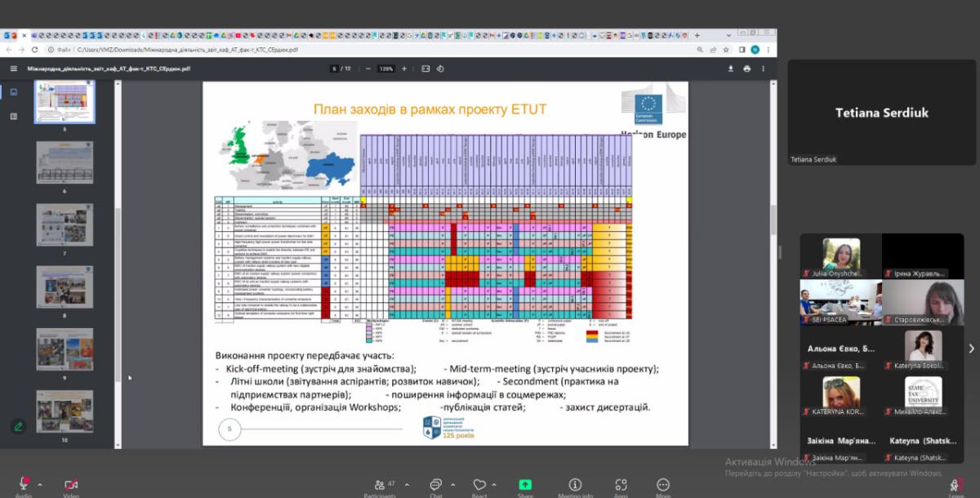Screen dimensions: 980x498
Task: Unmute microphone with the Audio button
Action: click(x=24, y=484)
